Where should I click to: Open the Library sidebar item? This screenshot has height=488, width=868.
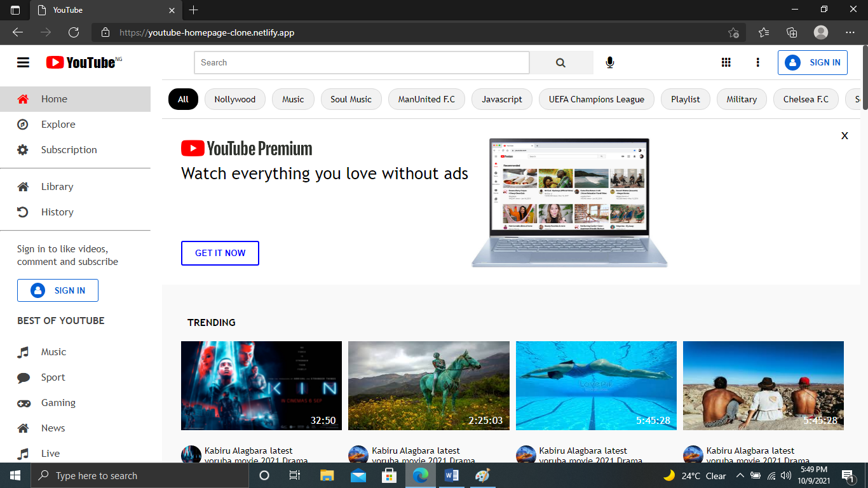(75, 187)
